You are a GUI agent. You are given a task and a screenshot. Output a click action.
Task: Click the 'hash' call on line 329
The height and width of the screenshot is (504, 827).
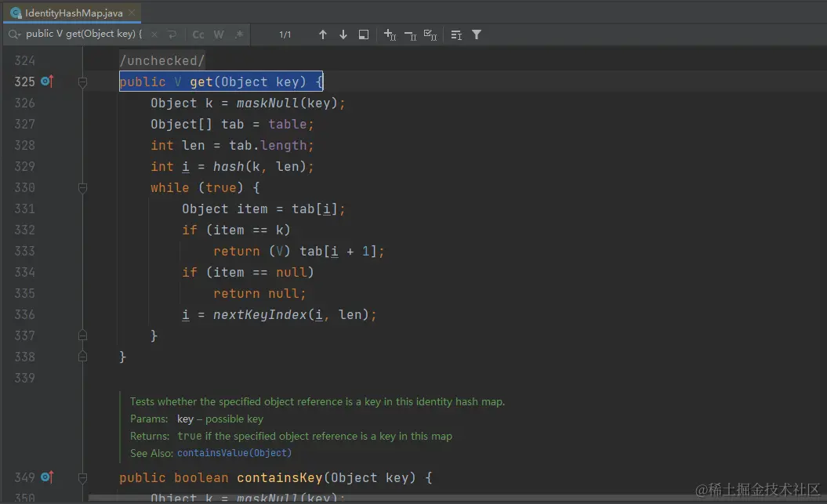pyautogui.click(x=228, y=167)
